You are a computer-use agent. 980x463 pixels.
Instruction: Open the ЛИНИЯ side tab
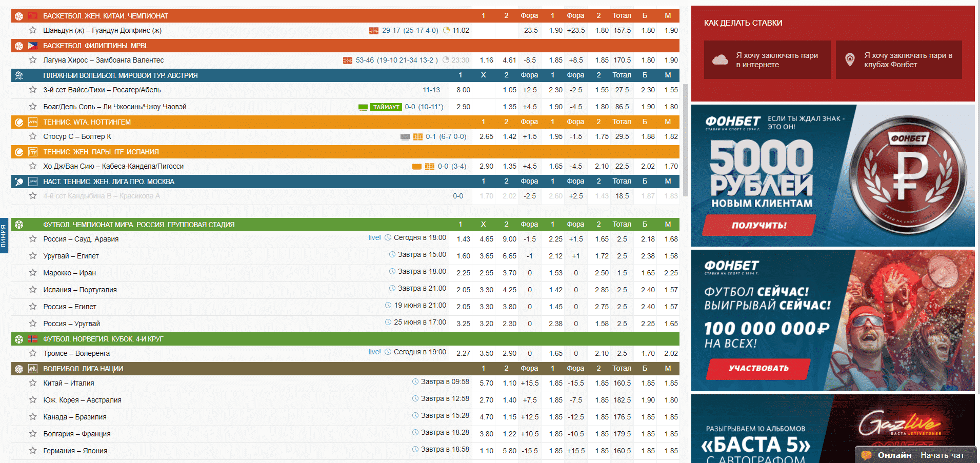point(4,236)
